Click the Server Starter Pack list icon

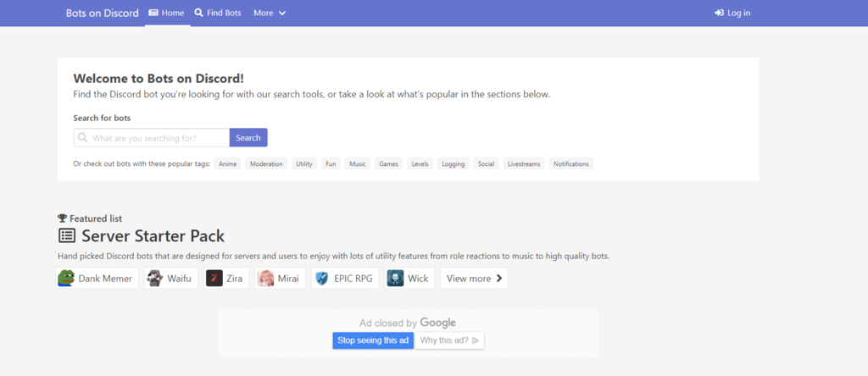pyautogui.click(x=66, y=236)
